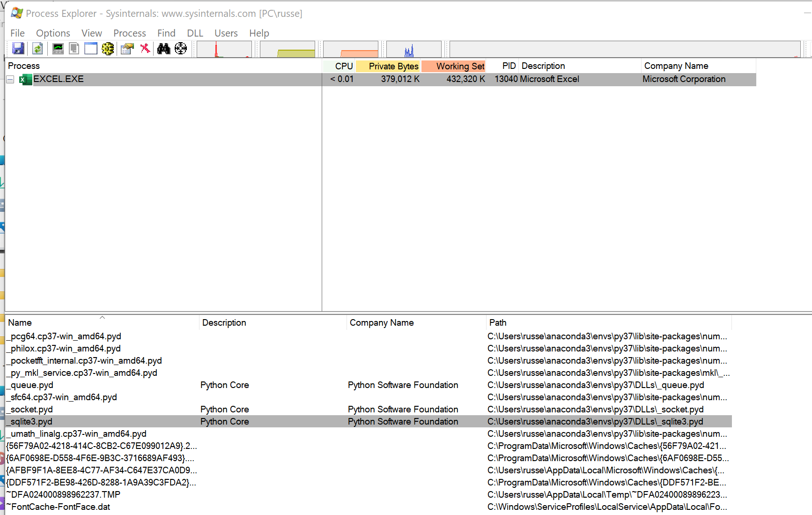Collapse the EXCEL.EXE process tree node
The height and width of the screenshot is (515, 812).
10,79
